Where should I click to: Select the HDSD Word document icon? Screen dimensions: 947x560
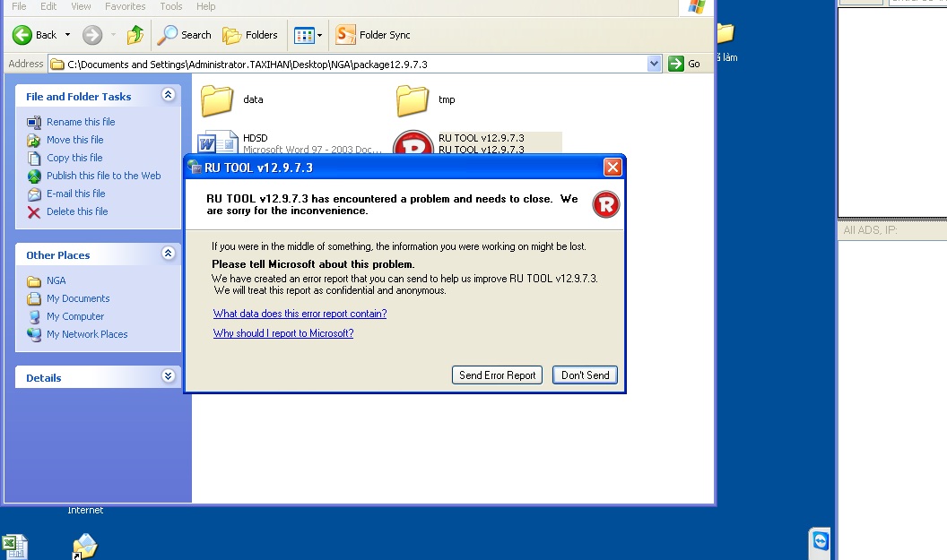click(217, 142)
